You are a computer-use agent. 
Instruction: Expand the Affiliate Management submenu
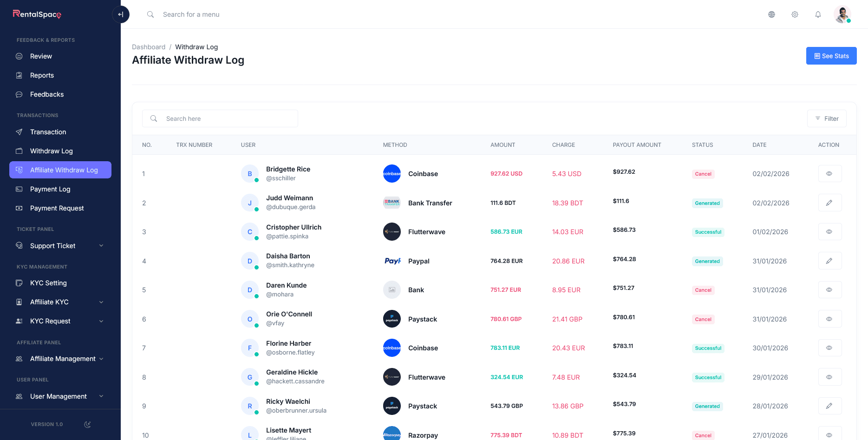point(60,359)
